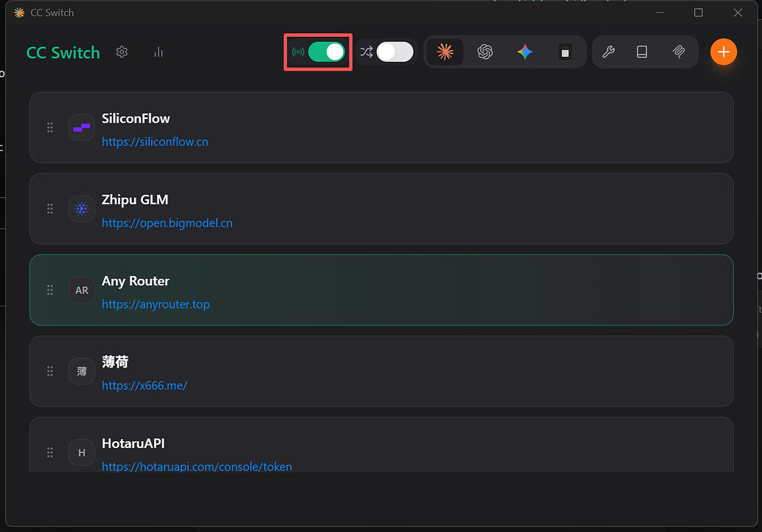Grab Any Router drag handle

tap(50, 290)
